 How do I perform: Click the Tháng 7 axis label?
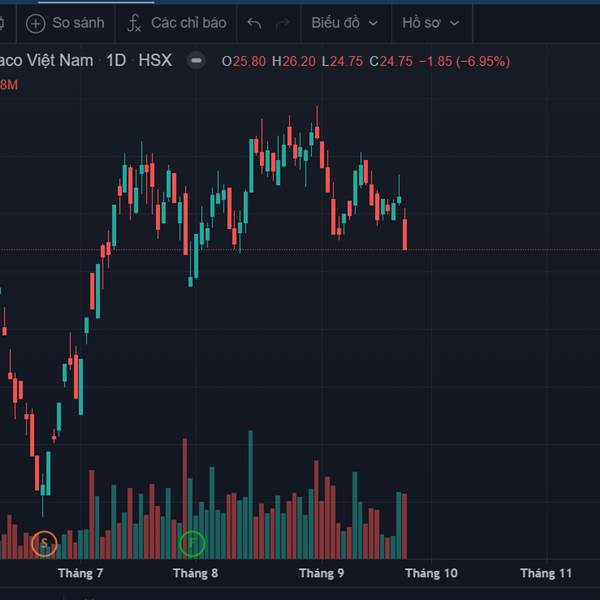pyautogui.click(x=80, y=573)
